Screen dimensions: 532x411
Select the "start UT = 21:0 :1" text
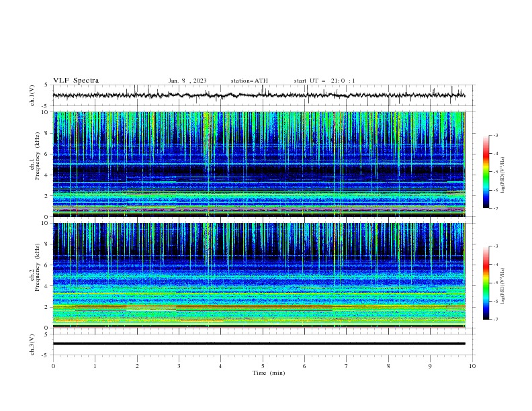(x=324, y=81)
